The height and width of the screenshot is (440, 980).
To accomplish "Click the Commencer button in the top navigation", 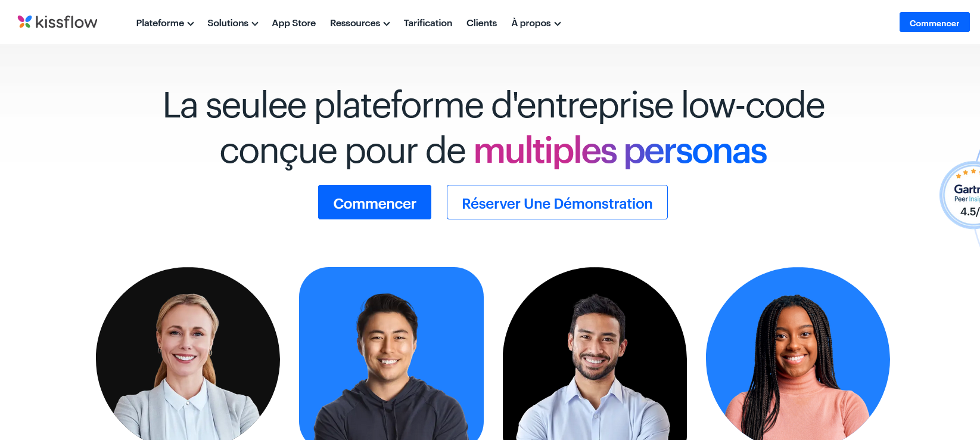I will pos(934,23).
